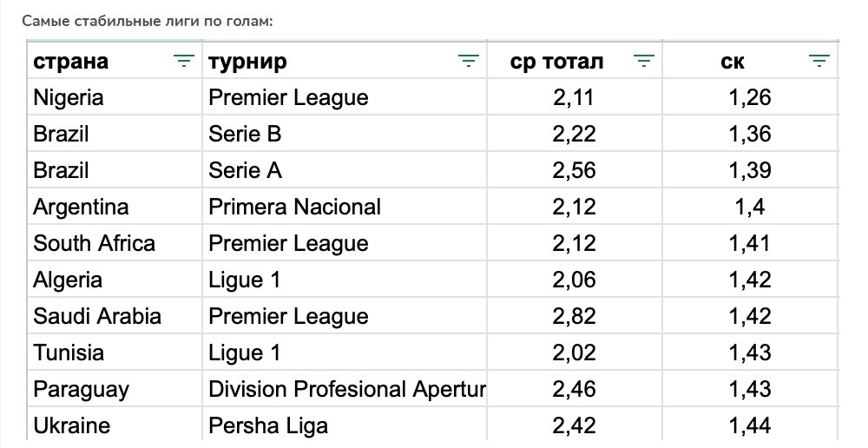The image size is (868, 448).
Task: Open the filter icon in ск column
Action: click(819, 61)
